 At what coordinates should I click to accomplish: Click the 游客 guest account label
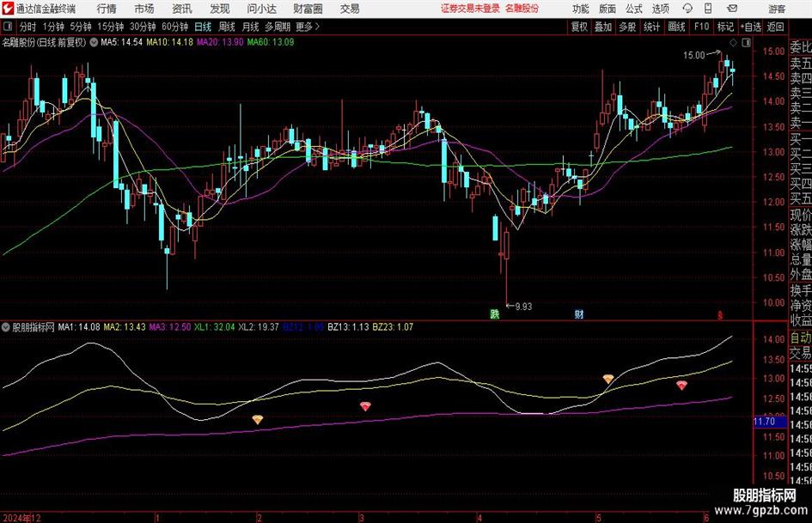point(776,9)
